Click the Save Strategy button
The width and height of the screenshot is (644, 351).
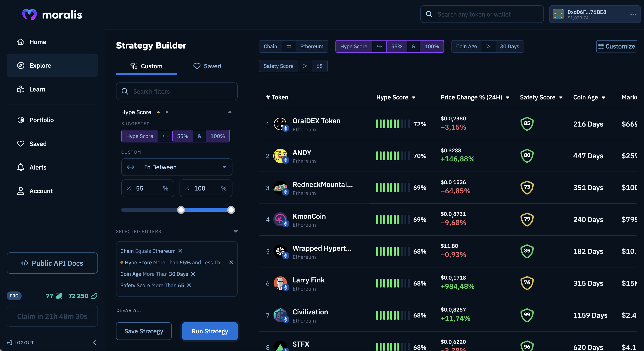[144, 331]
